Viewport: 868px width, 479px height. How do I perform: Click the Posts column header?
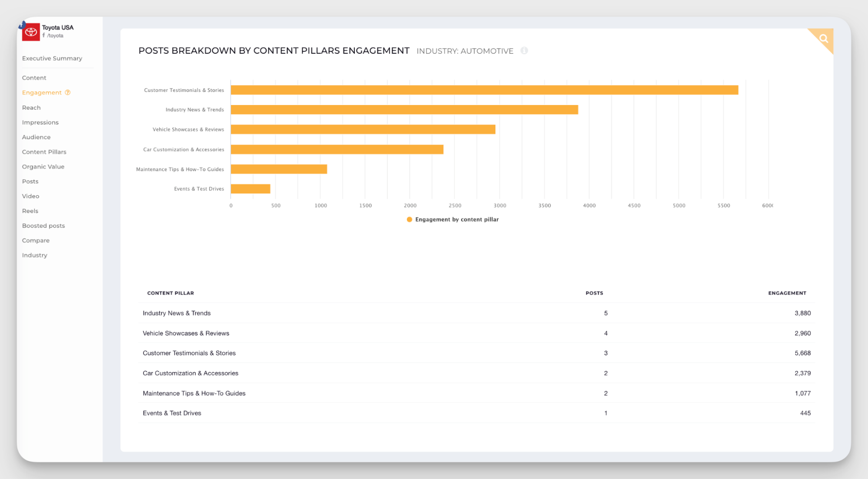click(594, 293)
